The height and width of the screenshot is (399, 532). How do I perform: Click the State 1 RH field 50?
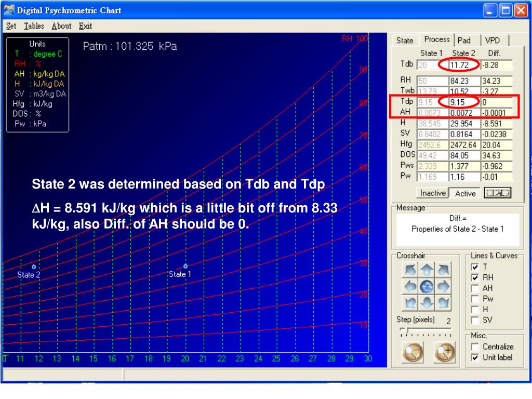432,81
